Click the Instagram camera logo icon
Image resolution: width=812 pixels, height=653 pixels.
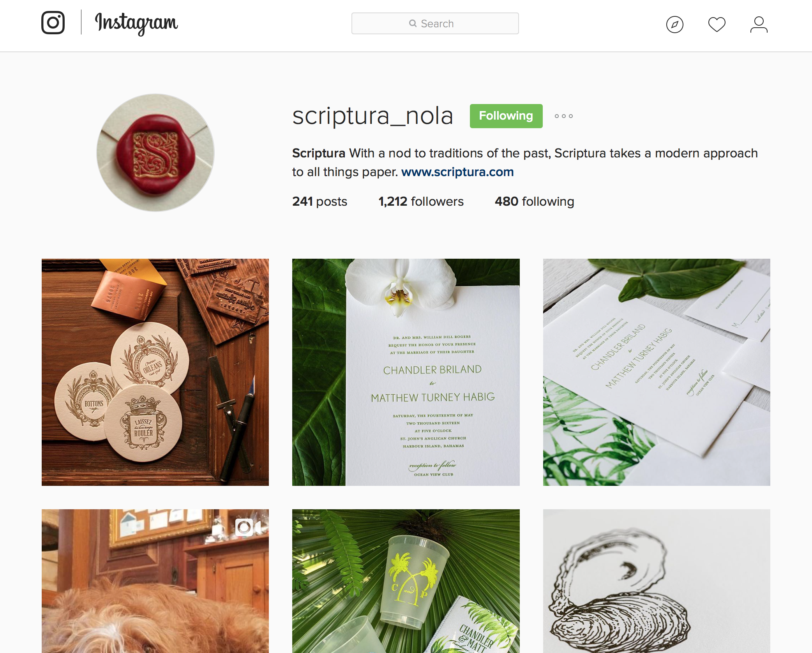[x=53, y=23]
